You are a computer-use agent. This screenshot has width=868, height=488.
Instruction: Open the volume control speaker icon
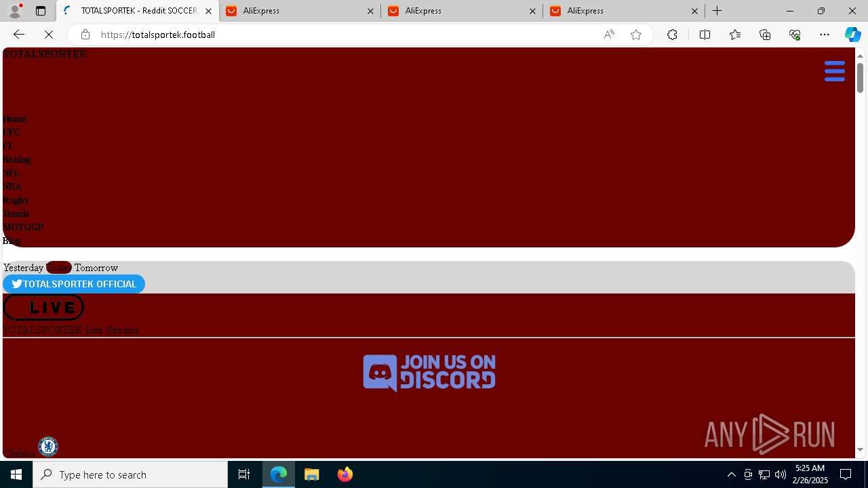pyautogui.click(x=780, y=474)
